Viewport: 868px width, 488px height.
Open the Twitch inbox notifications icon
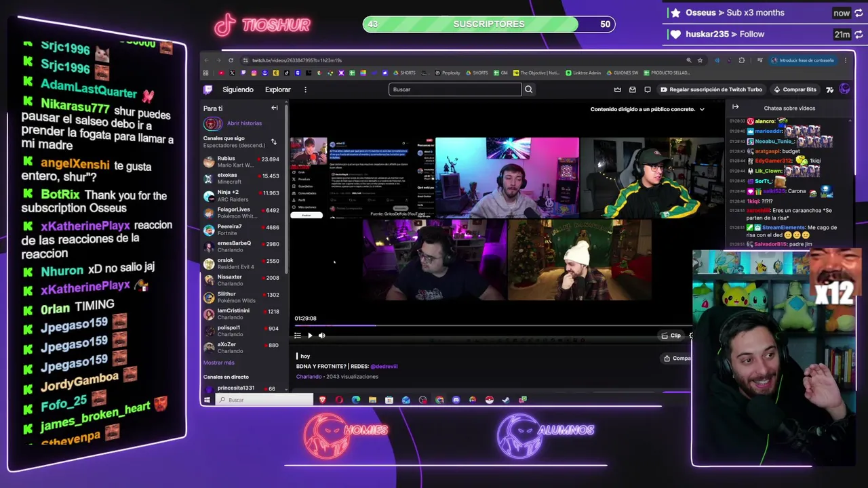pyautogui.click(x=633, y=89)
